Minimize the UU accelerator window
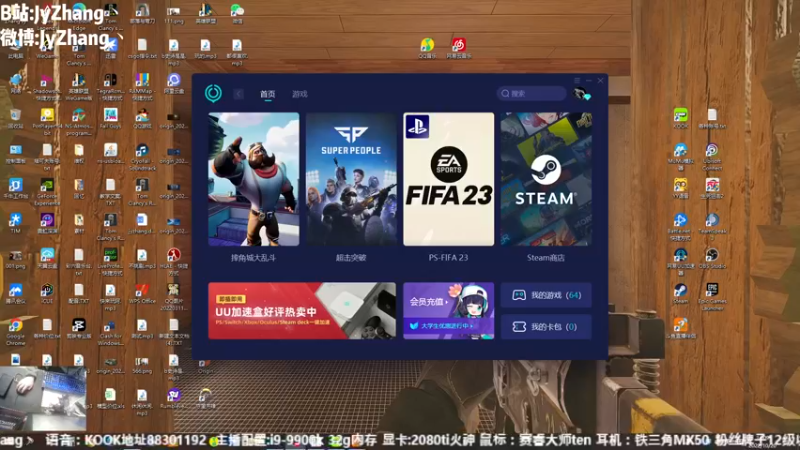The width and height of the screenshot is (800, 450). pos(589,80)
